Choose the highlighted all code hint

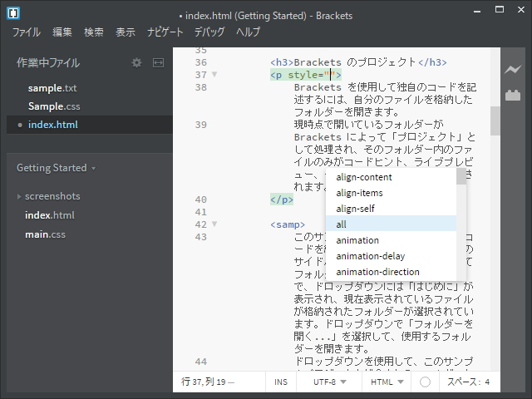[x=391, y=224]
